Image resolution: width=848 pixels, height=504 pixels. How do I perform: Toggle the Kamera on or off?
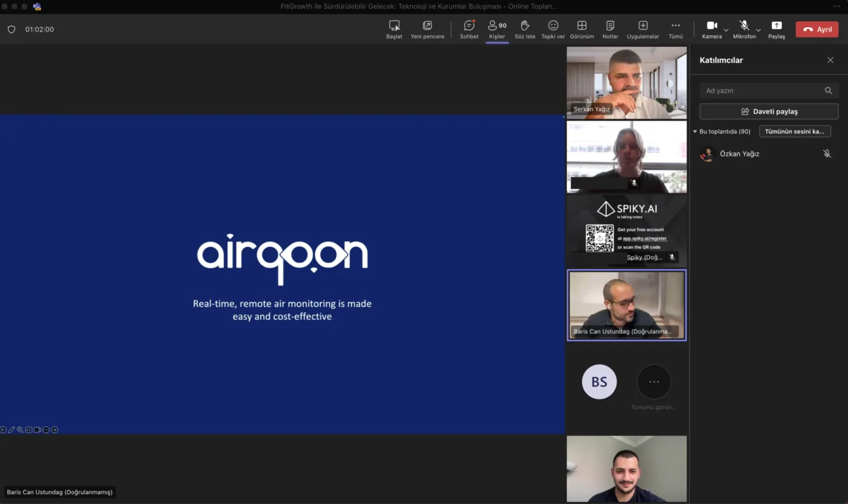tap(712, 29)
